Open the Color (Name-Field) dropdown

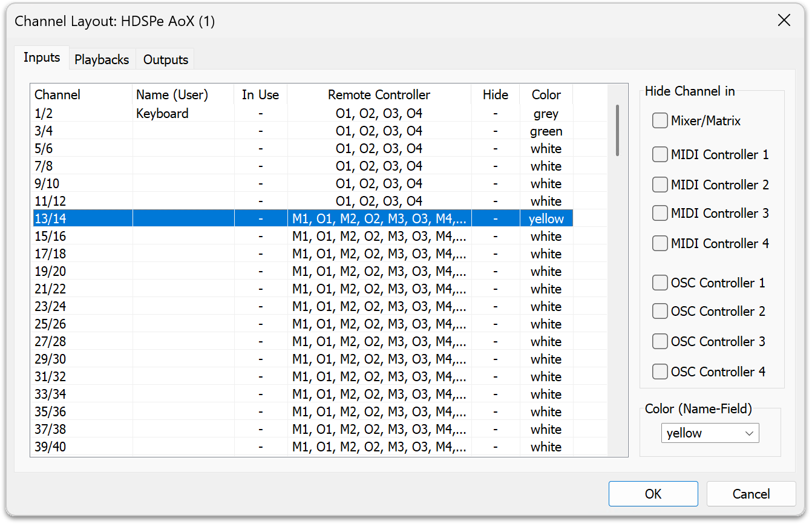tap(710, 433)
